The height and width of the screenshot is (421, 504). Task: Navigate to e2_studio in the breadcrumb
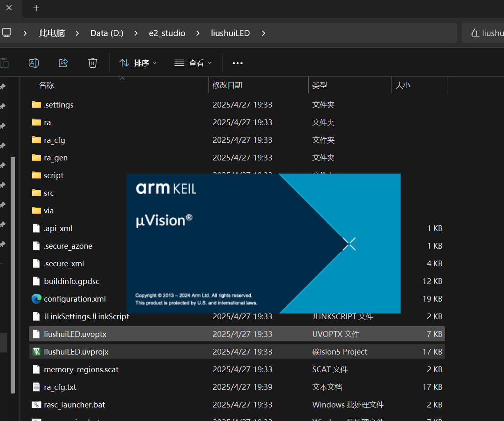(x=167, y=33)
